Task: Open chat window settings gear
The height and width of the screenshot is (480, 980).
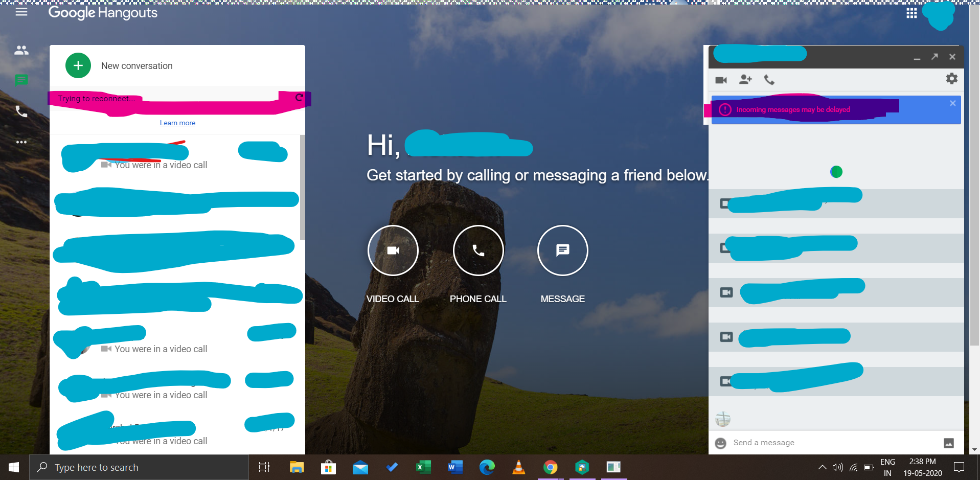Action: pos(951,79)
